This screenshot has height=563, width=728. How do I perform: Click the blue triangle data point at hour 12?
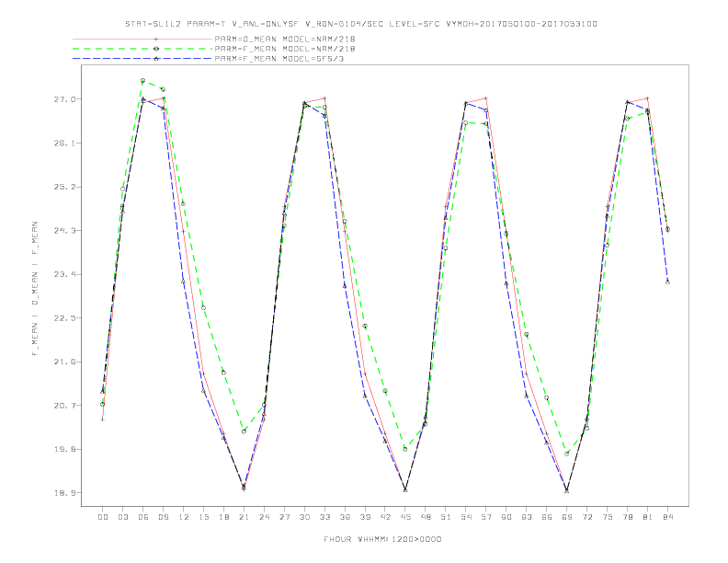pyautogui.click(x=184, y=281)
